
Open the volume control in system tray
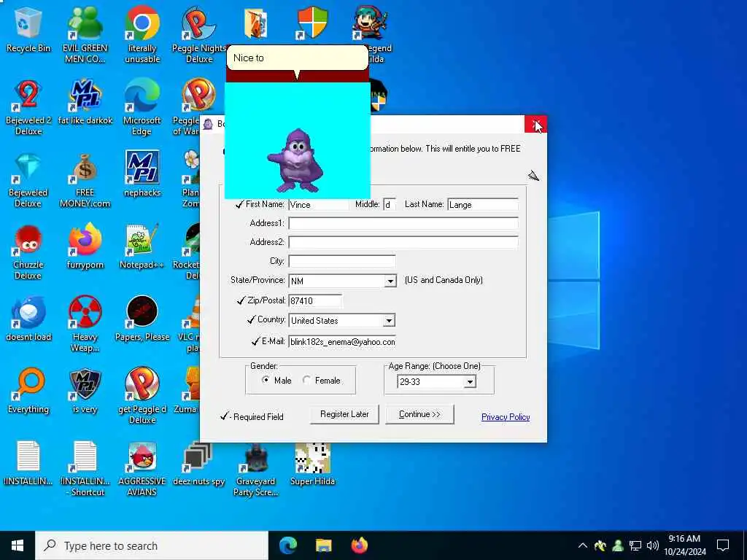(653, 545)
